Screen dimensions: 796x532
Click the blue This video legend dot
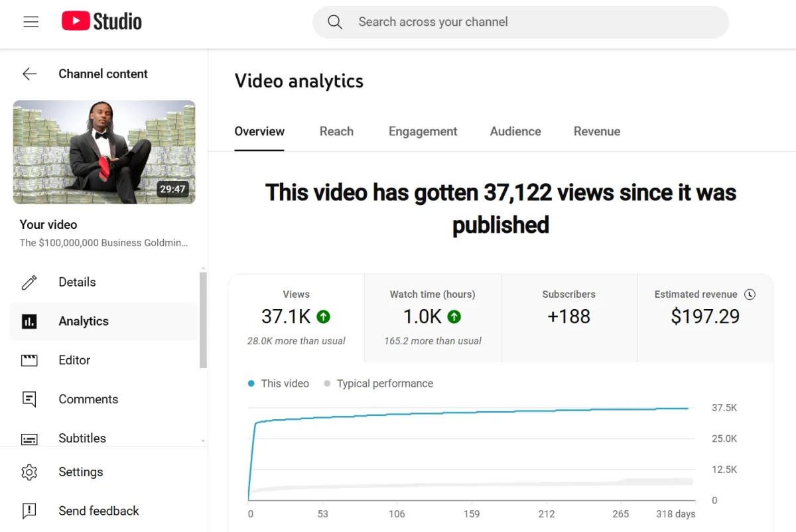[x=251, y=383]
